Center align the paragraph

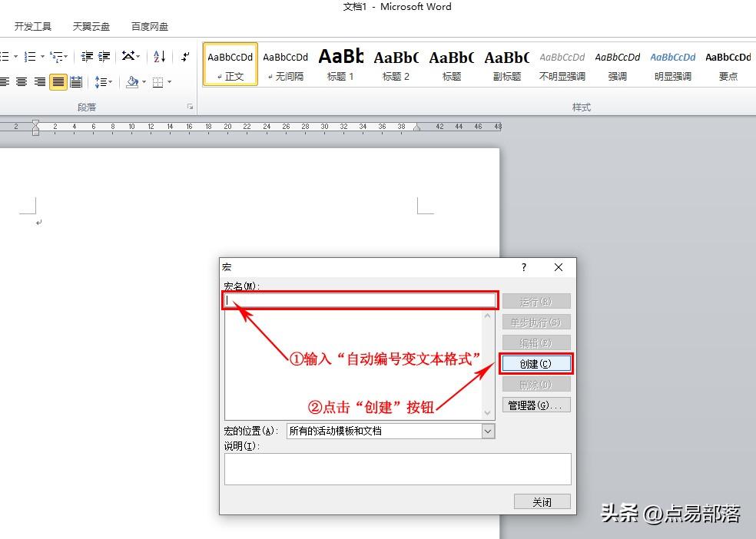pyautogui.click(x=22, y=82)
